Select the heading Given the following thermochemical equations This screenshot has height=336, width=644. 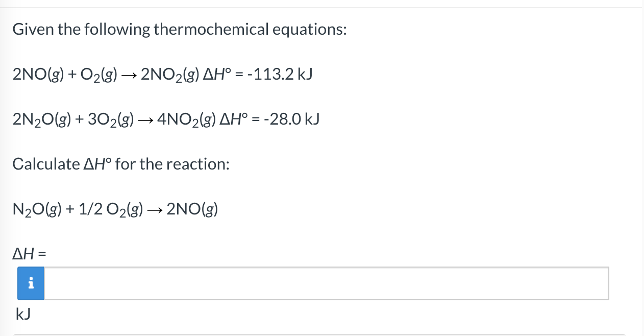(180, 29)
